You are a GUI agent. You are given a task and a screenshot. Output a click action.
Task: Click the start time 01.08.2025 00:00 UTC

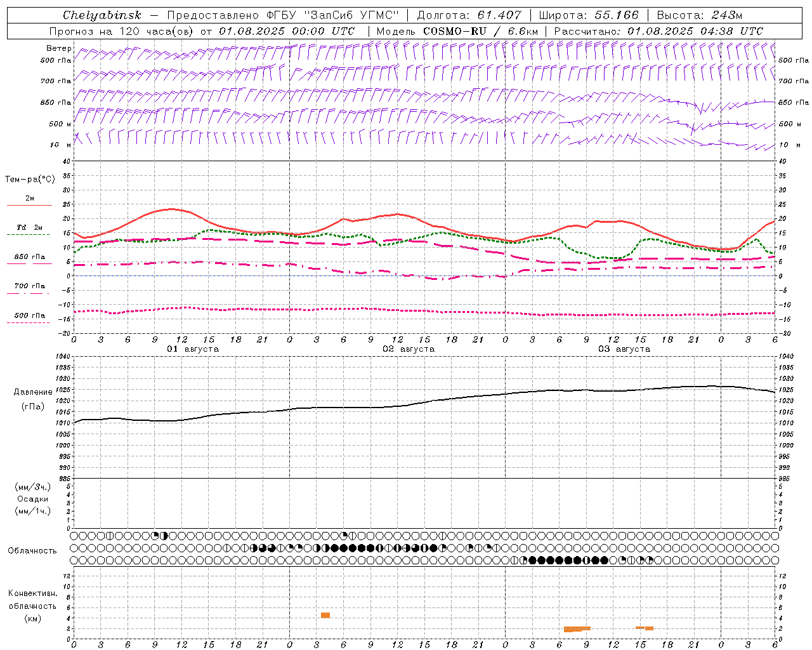tap(286, 31)
